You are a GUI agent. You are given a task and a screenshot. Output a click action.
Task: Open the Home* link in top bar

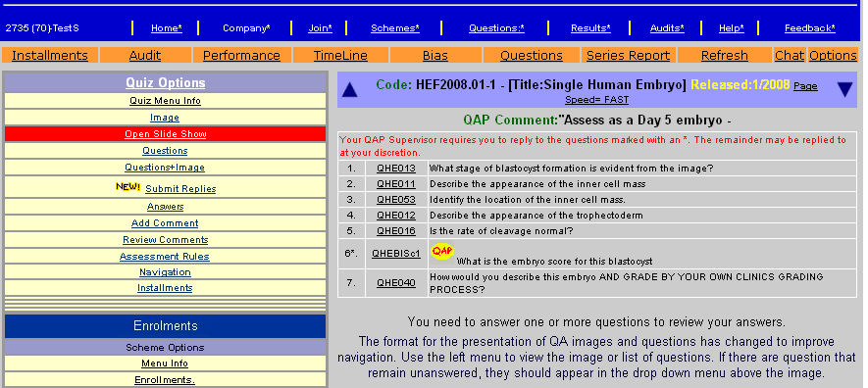tap(167, 28)
